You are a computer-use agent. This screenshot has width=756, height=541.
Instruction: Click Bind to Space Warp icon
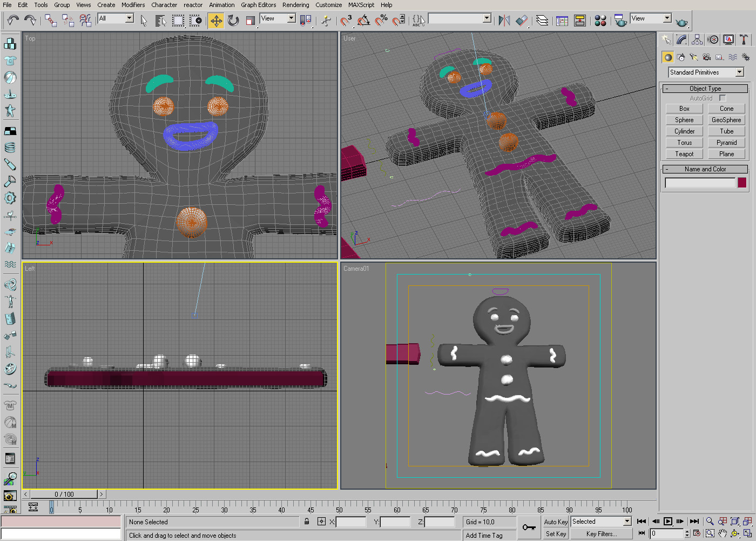coord(85,21)
